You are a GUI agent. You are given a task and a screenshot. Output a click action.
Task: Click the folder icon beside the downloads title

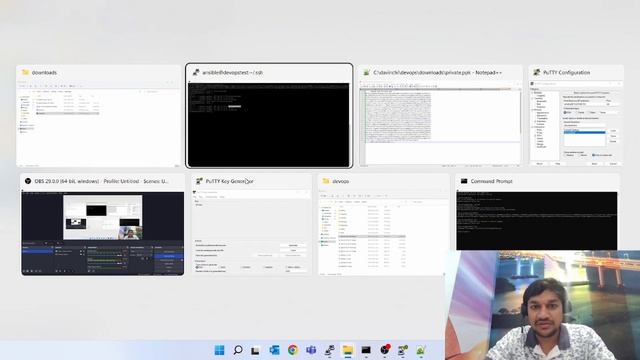25,72
